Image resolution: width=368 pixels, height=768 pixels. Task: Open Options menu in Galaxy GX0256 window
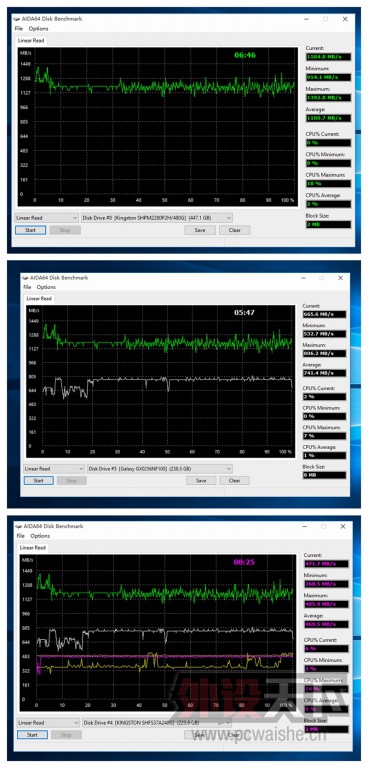pyautogui.click(x=47, y=287)
